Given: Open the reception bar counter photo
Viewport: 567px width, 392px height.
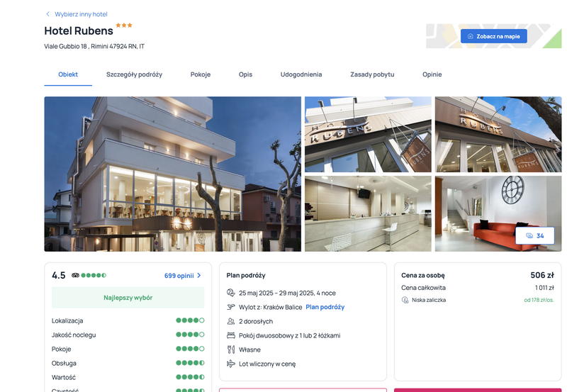Looking at the screenshot, I should pos(368,213).
